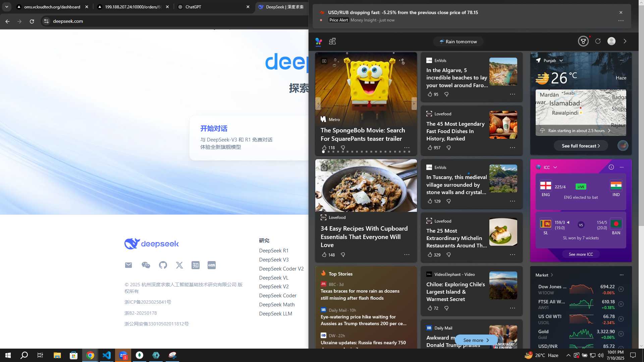Dislike the SpongeBob Movie story
644x362 pixels.
[x=343, y=148]
